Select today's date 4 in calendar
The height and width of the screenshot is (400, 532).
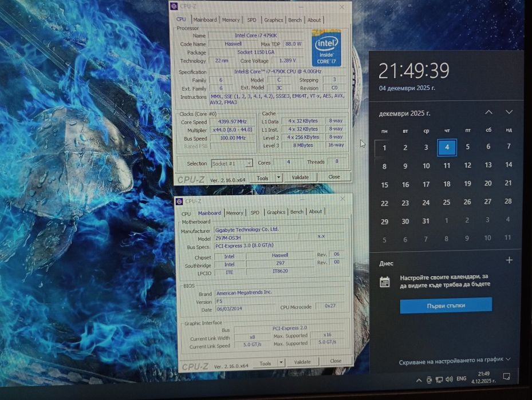(447, 147)
